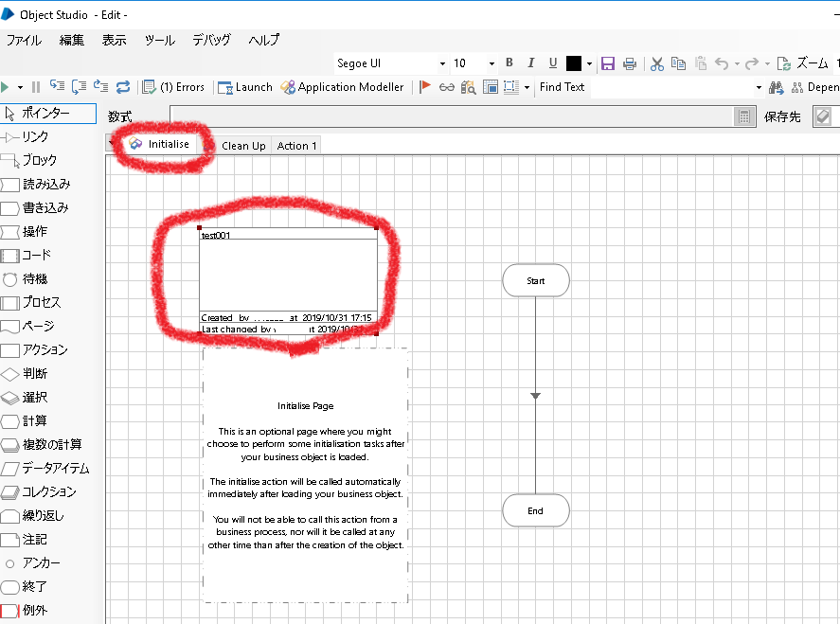
Task: Select the 操作 stage tool
Action: click(x=24, y=231)
